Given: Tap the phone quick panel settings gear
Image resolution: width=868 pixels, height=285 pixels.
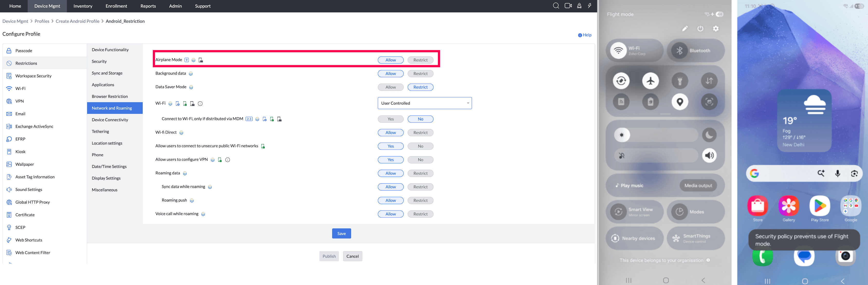Looking at the screenshot, I should (x=716, y=29).
